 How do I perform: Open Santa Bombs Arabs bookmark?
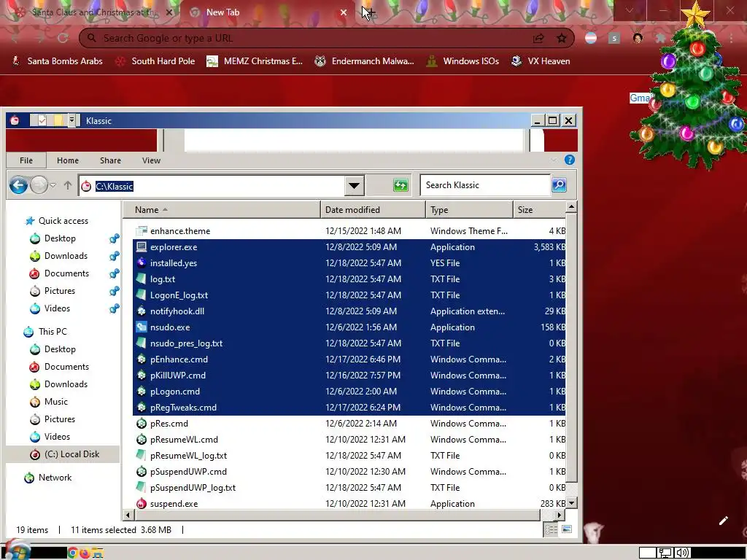point(57,61)
